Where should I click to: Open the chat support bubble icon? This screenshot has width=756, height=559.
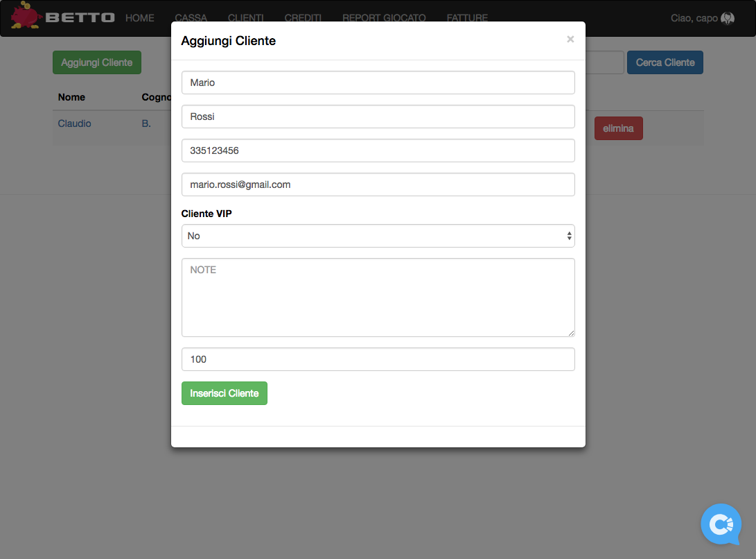721,524
